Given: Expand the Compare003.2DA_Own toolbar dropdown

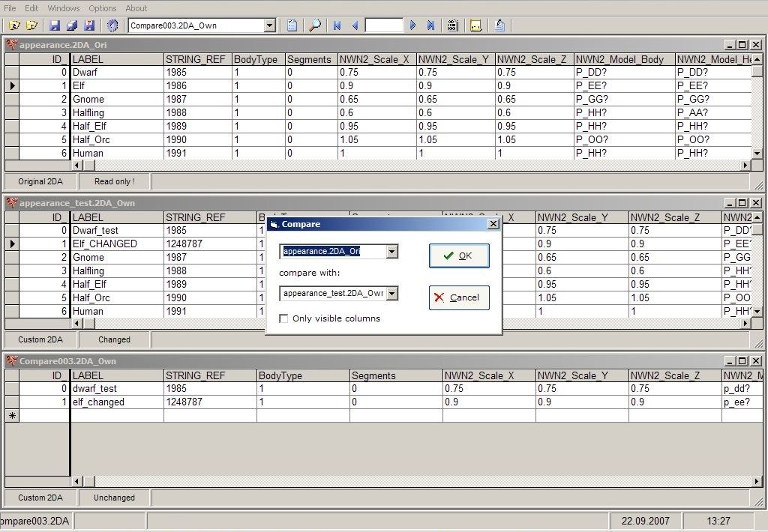Looking at the screenshot, I should pyautogui.click(x=269, y=25).
